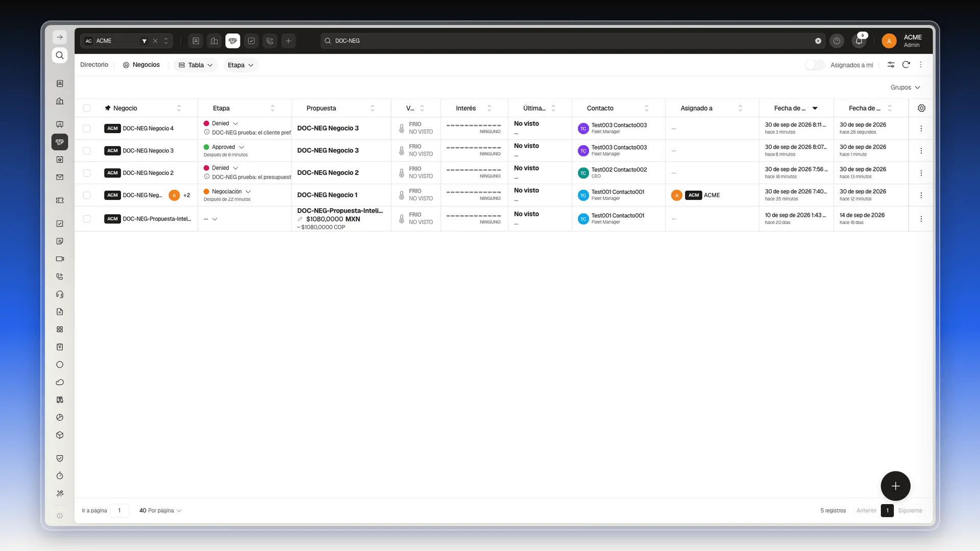Open the mail icon in sidebar
This screenshot has width=980, height=551.
[60, 178]
